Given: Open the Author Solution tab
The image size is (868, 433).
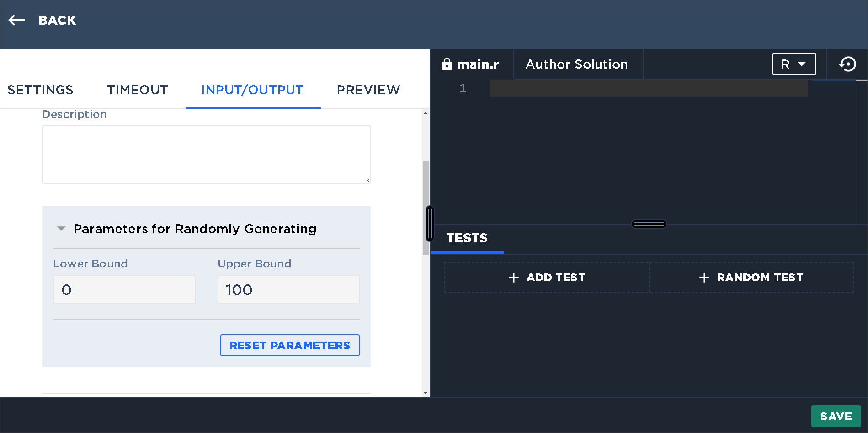Looking at the screenshot, I should tap(576, 64).
